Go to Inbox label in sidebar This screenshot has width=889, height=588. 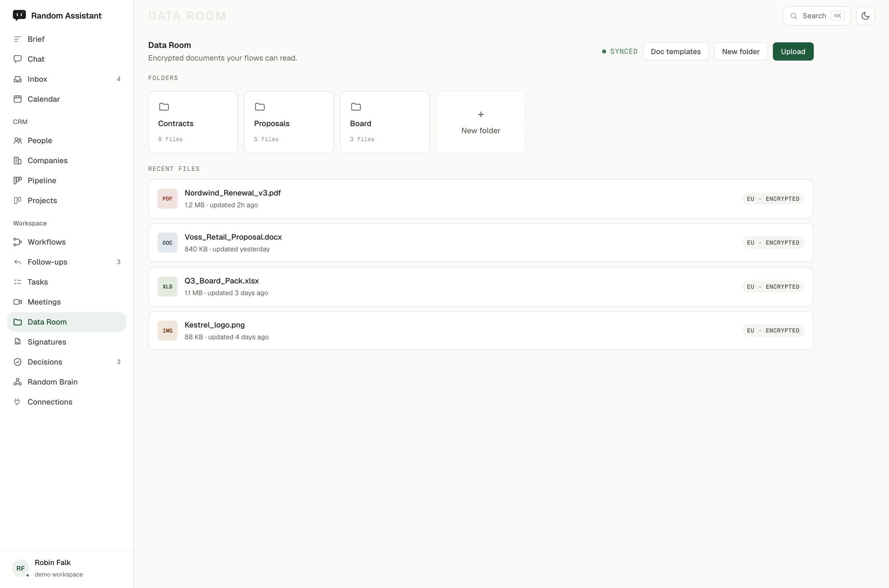pyautogui.click(x=37, y=79)
